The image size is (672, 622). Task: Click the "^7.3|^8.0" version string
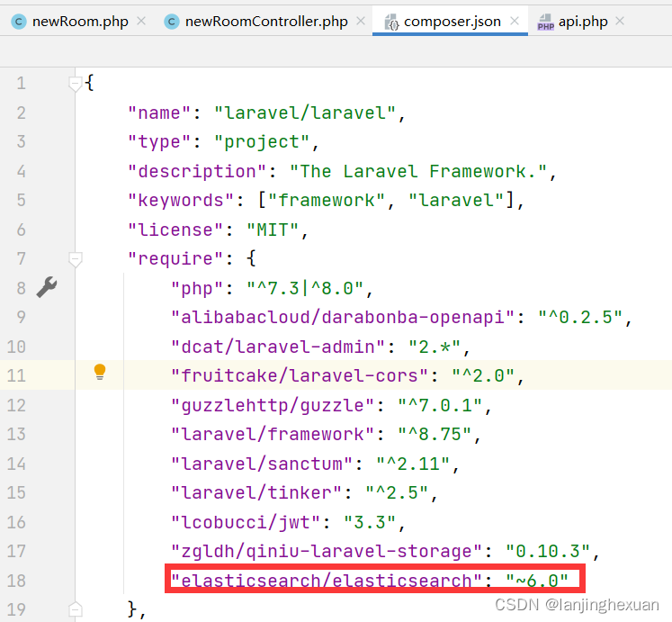[x=305, y=289]
